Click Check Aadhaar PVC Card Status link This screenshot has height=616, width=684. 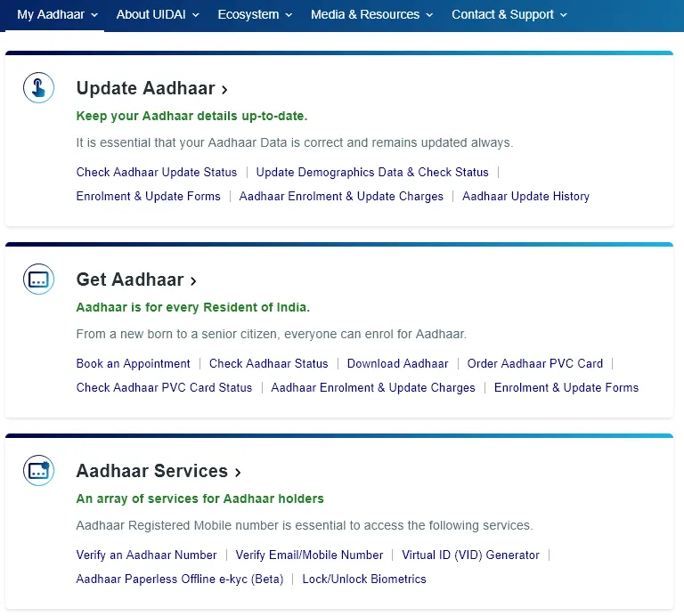tap(164, 387)
